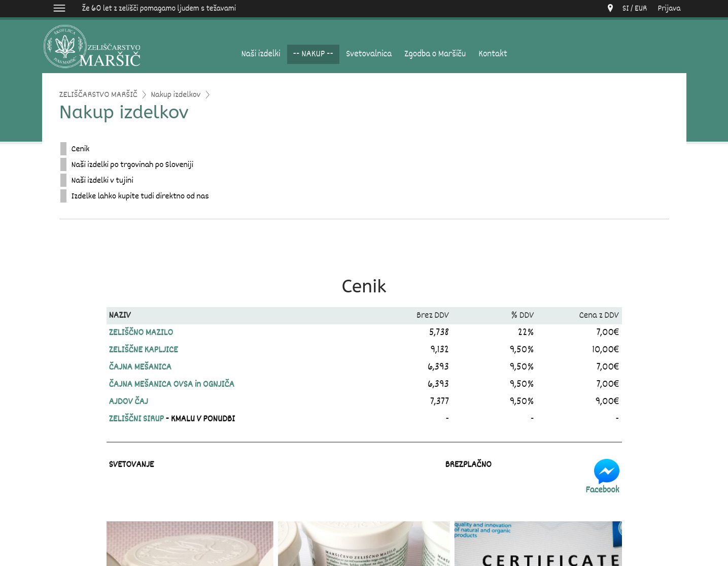Open Zgodba o Maršiču menu item

click(x=435, y=54)
